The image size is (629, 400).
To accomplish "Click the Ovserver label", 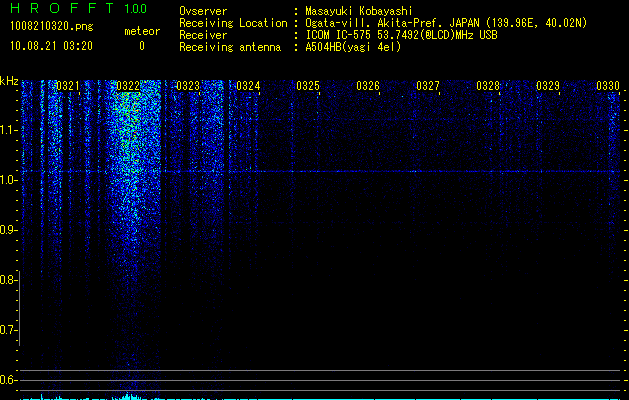I will tap(203, 12).
